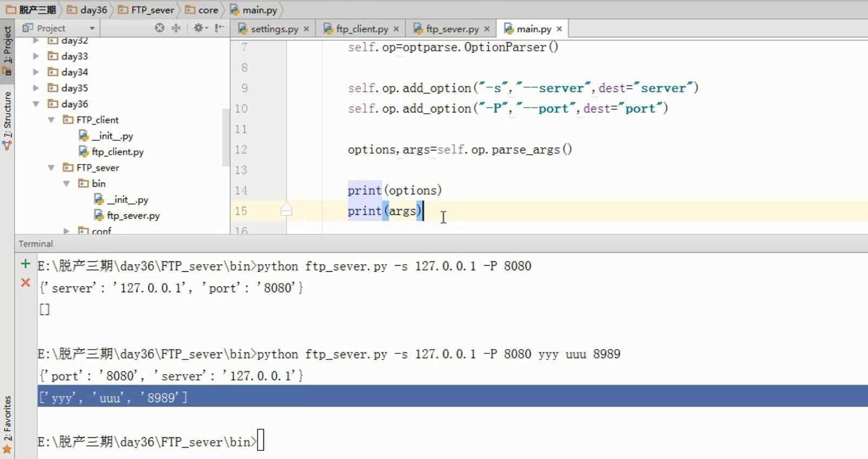Click line number 12 in gutter
Screen dimensions: 868x459
click(241, 149)
